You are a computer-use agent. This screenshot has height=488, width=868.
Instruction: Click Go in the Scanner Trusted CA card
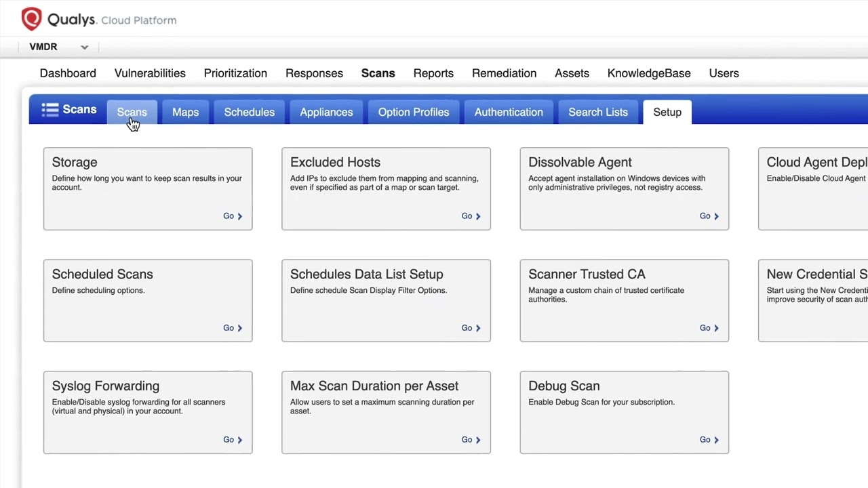coord(709,327)
